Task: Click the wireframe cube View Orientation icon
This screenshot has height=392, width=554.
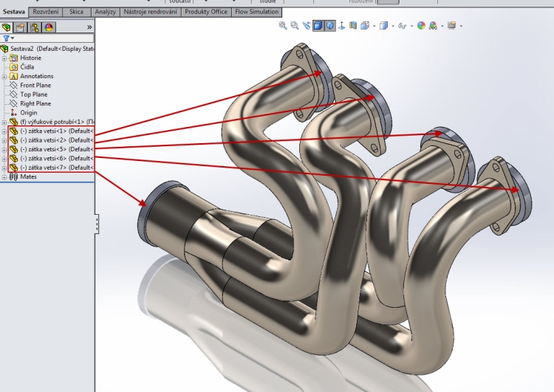Action: tap(365, 25)
